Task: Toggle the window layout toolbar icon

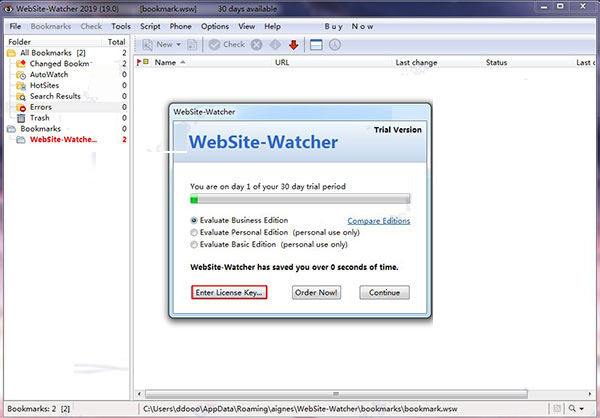Action: [x=316, y=45]
